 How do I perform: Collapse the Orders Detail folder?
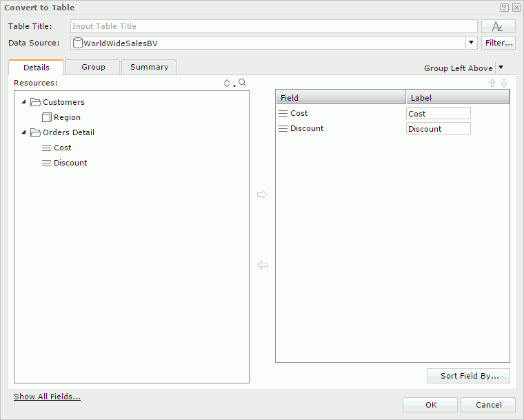[24, 132]
